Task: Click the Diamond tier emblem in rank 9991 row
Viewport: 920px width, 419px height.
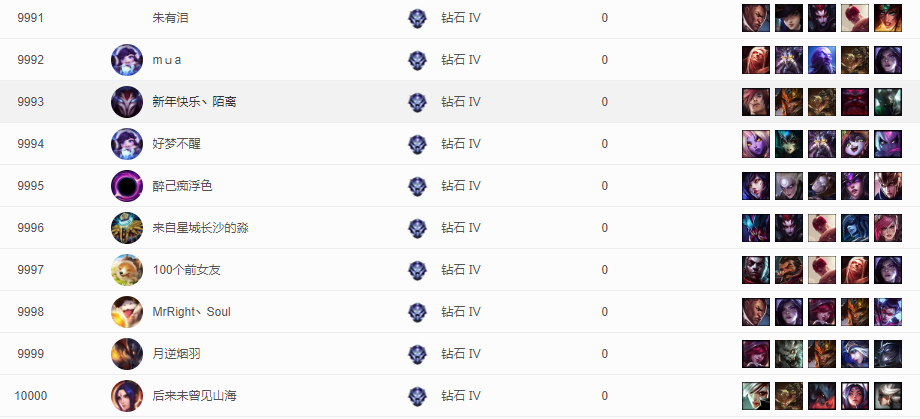Action: [x=417, y=18]
